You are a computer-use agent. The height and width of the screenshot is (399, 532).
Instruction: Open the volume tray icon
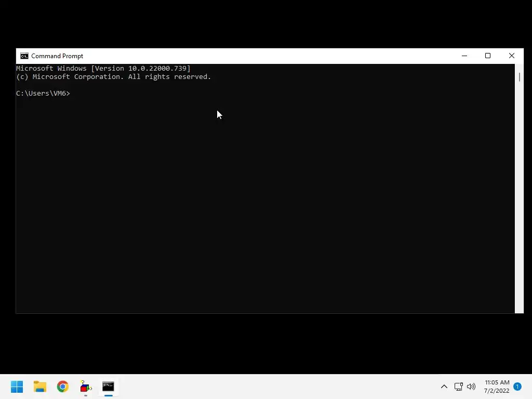point(471,387)
